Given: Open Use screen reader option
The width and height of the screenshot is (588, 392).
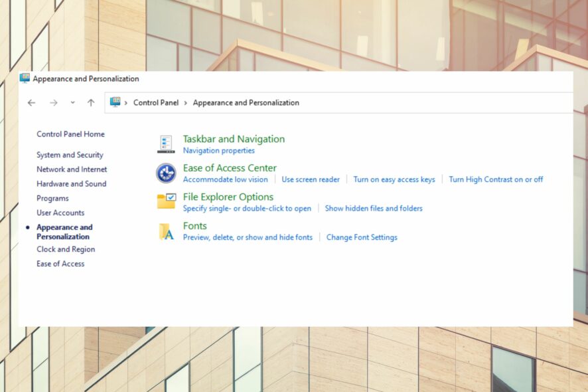Looking at the screenshot, I should tap(311, 179).
